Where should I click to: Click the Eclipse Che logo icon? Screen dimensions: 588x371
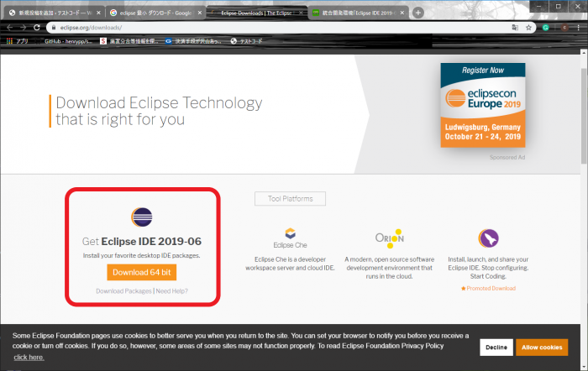point(291,233)
